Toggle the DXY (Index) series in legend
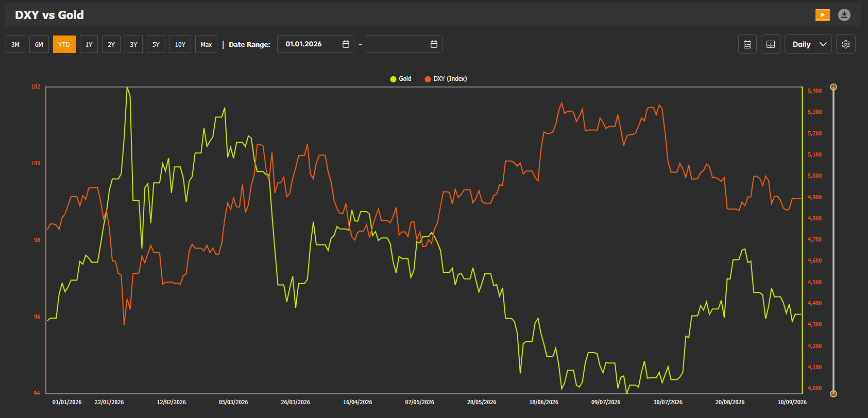 point(446,79)
